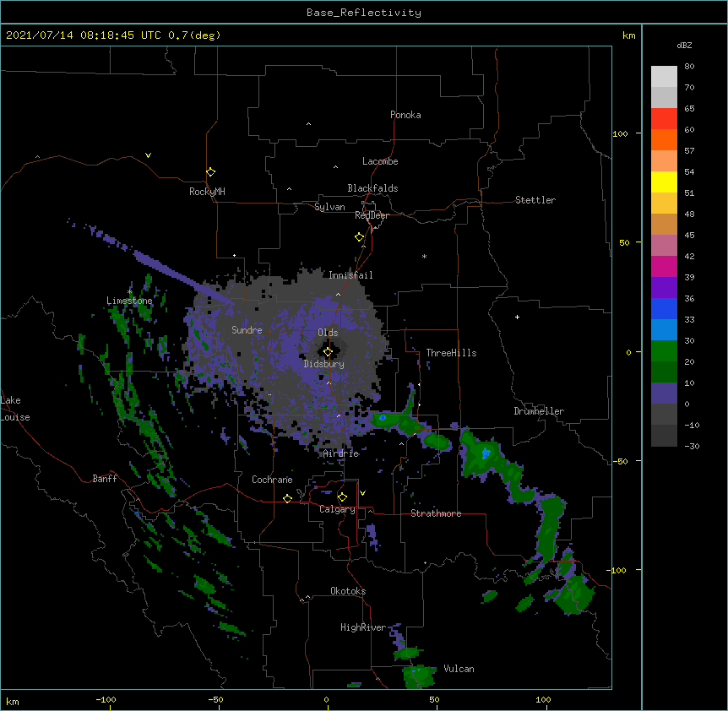728x711 pixels.
Task: Click the Cochrane city label
Action: [x=272, y=480]
